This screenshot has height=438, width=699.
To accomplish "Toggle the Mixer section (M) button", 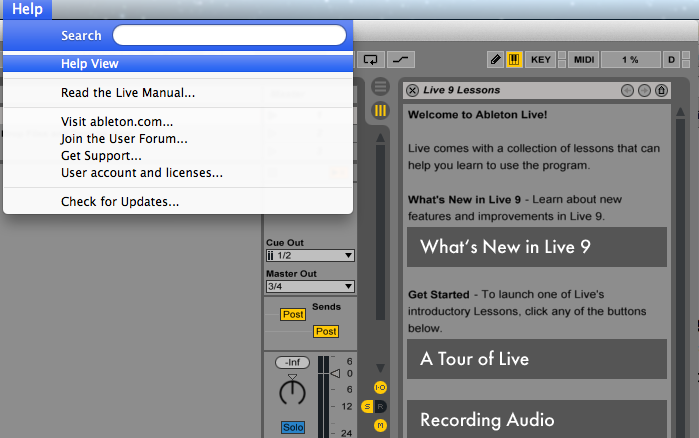I will pos(380,425).
